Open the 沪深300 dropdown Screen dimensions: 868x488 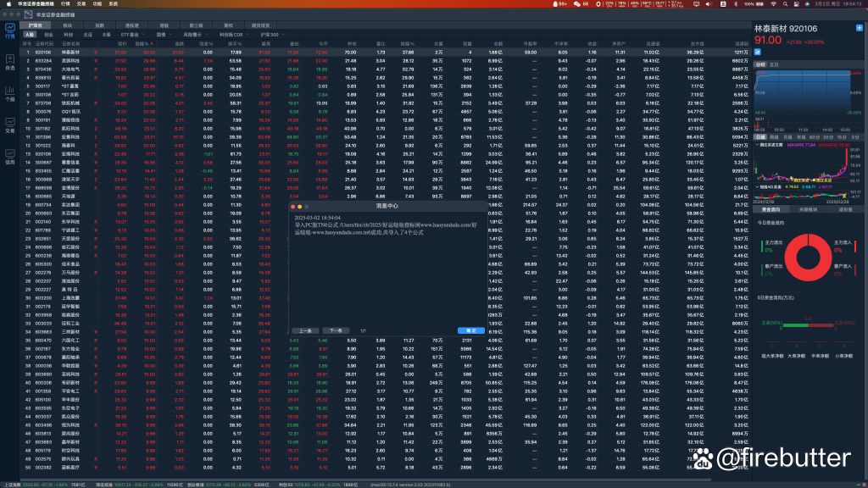[270, 35]
